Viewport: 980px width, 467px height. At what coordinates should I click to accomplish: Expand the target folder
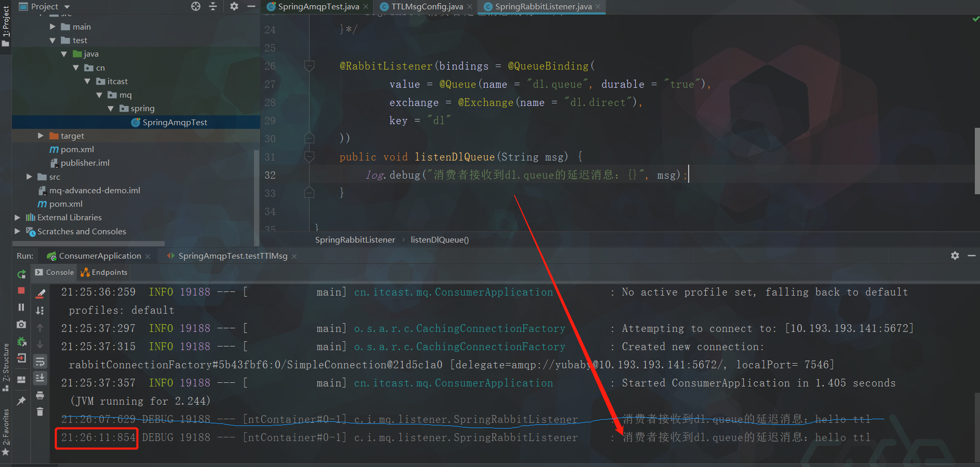click(x=41, y=136)
